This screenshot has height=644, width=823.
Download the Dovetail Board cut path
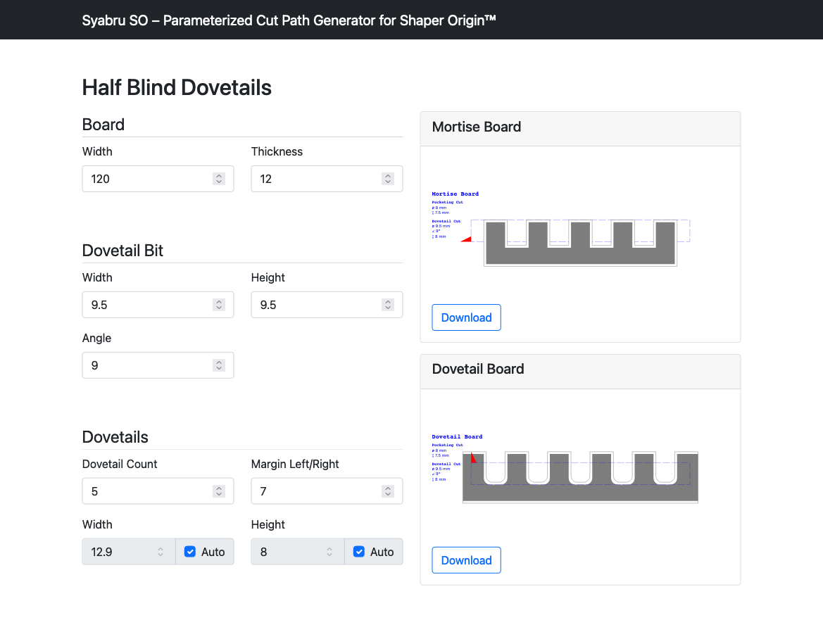point(466,560)
